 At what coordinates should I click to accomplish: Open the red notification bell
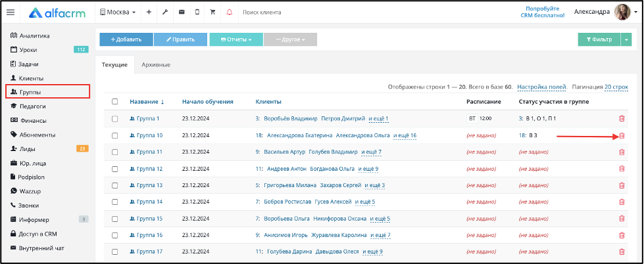click(x=229, y=12)
